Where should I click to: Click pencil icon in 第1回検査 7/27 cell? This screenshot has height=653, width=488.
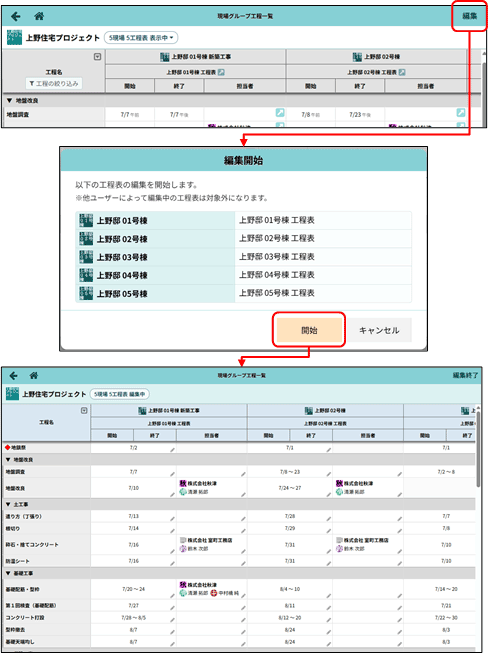coord(172,608)
